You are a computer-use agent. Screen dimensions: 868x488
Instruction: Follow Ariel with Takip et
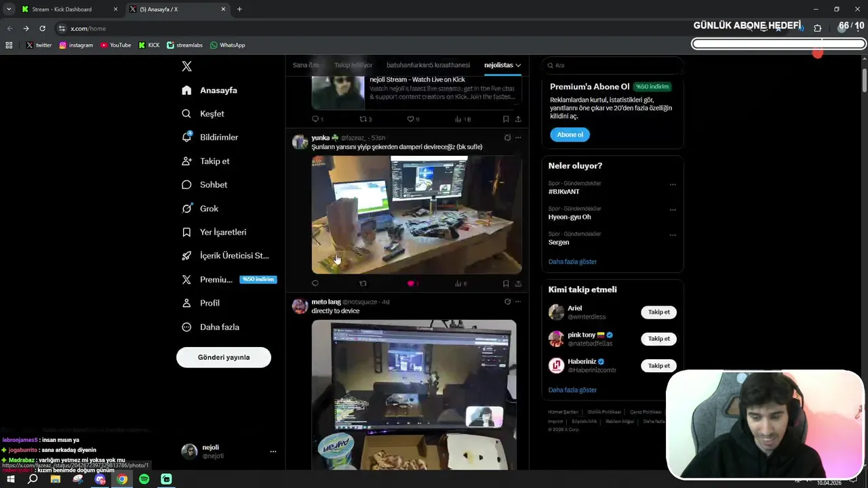(658, 312)
